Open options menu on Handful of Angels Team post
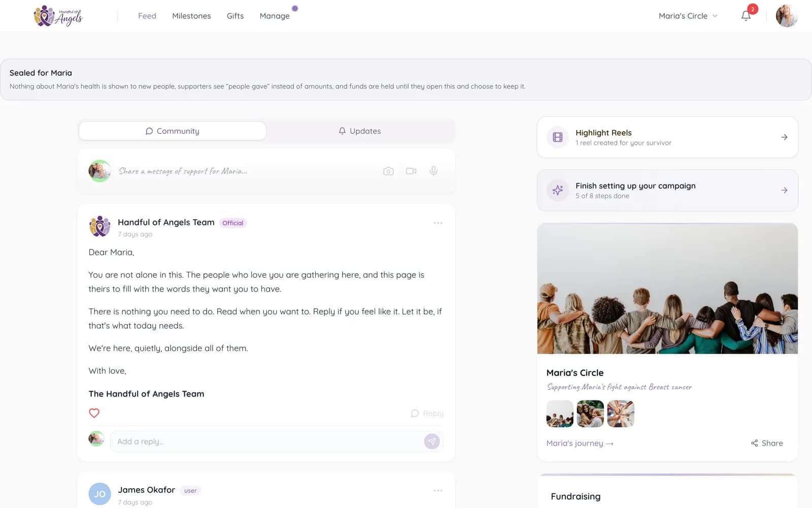The width and height of the screenshot is (812, 508). (438, 223)
